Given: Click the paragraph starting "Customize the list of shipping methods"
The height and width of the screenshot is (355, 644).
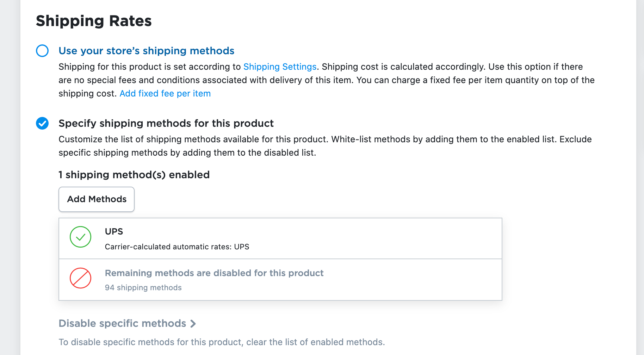Looking at the screenshot, I should click(x=324, y=146).
